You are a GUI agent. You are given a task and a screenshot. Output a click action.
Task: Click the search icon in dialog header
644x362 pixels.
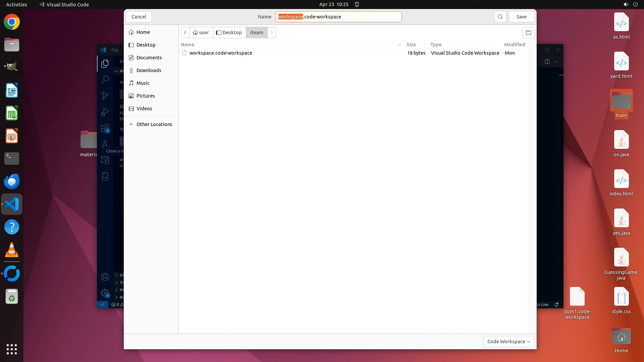(500, 17)
